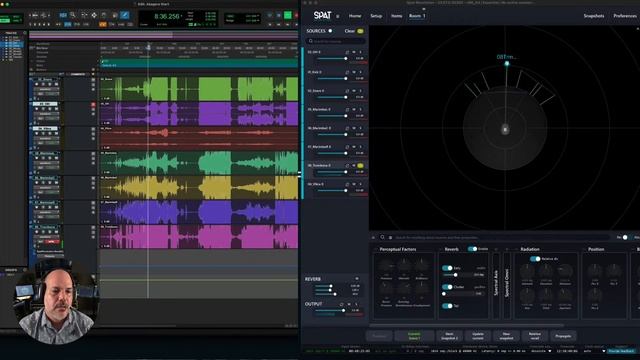Open the Spectral Omni vertical tab
640x360 pixels.
click(507, 284)
